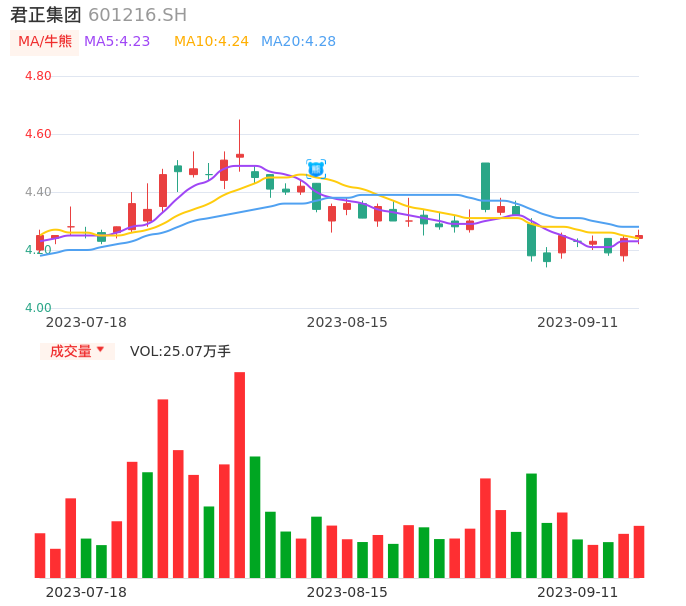The width and height of the screenshot is (686, 606).
Task: Click the candlestick with highest wick above 4.60
Action: [x=240, y=145]
